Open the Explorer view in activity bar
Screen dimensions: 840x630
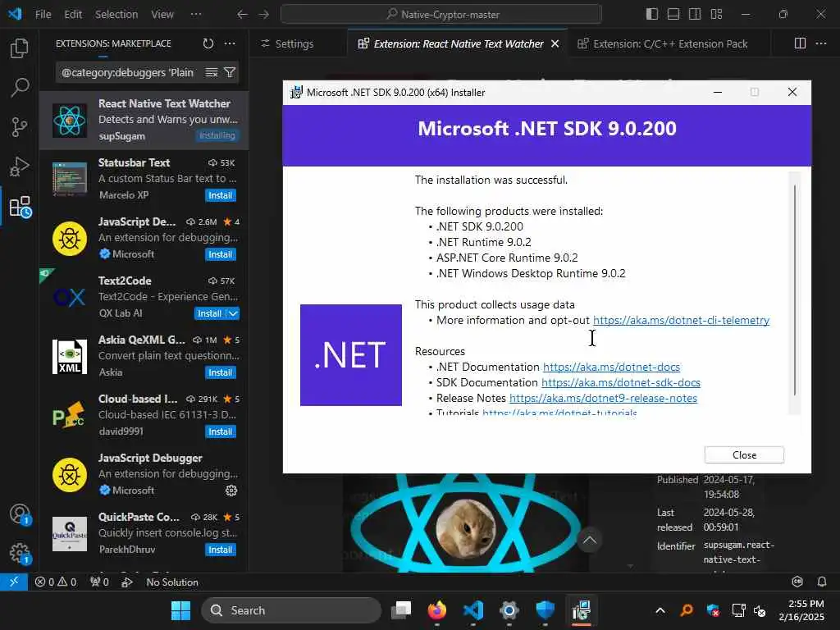(x=20, y=48)
